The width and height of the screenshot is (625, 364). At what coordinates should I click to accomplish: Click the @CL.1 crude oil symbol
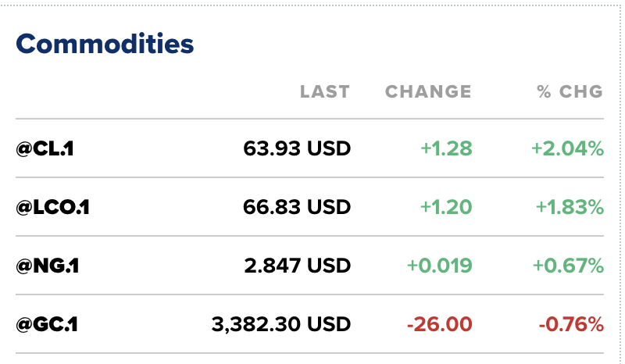(45, 148)
